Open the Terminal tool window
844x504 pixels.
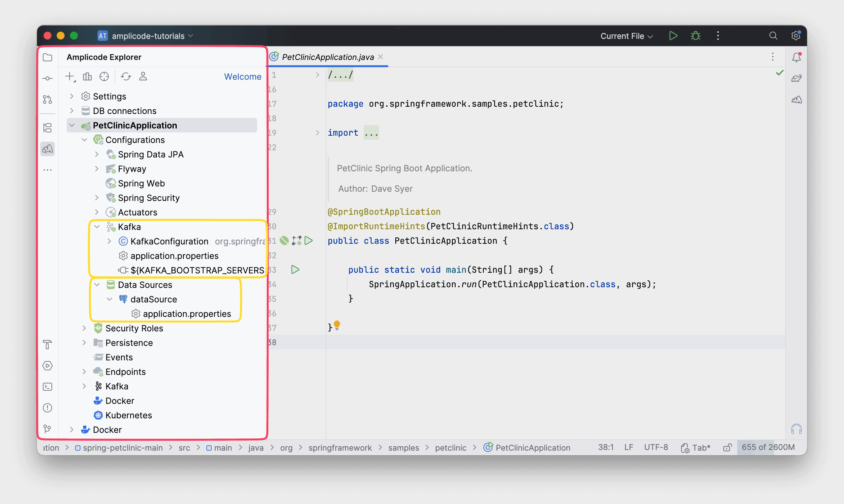point(47,387)
